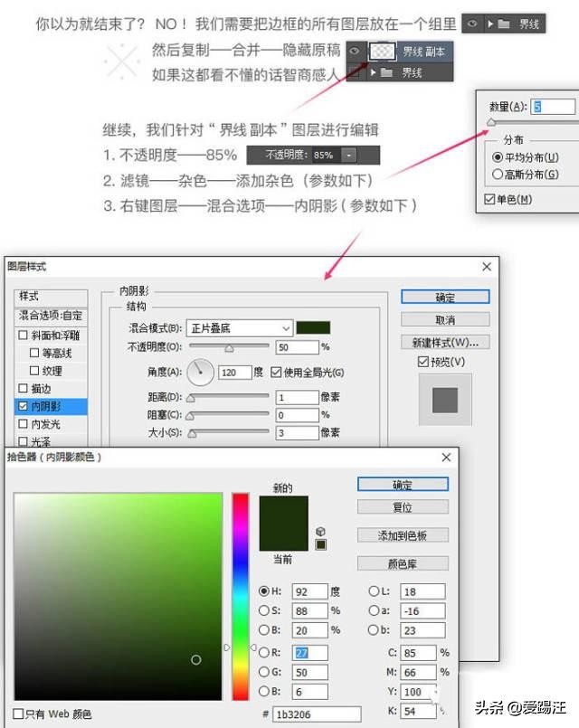Adjust the 距离(D) slider handle
The width and height of the screenshot is (579, 728).
tap(190, 398)
